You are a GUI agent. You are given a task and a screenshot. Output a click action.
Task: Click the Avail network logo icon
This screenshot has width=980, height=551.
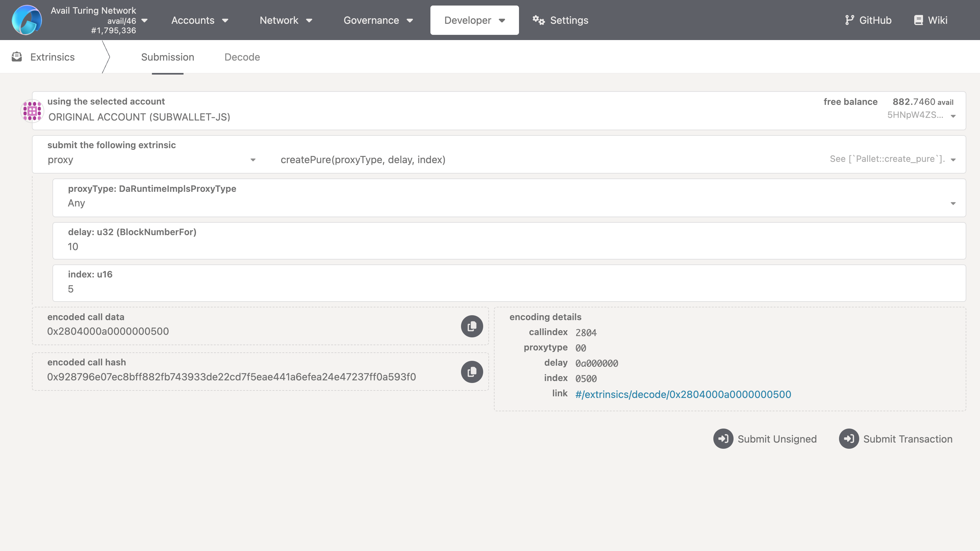pos(27,20)
